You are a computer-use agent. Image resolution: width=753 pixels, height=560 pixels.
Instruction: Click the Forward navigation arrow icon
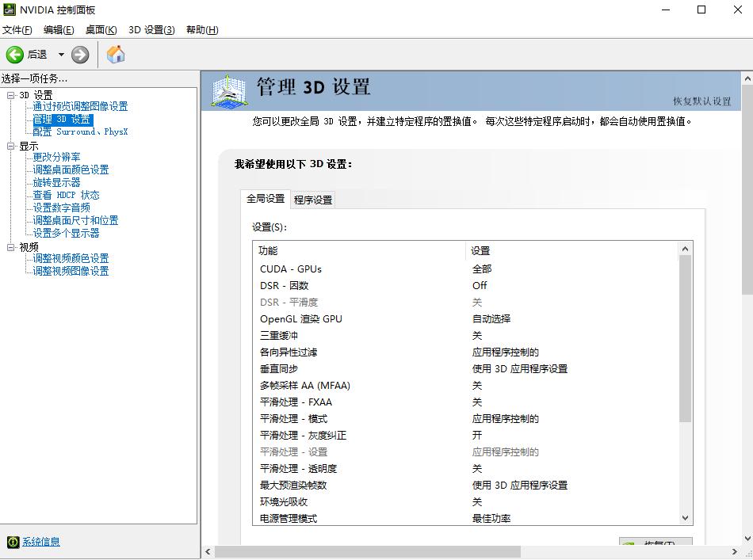pos(78,54)
